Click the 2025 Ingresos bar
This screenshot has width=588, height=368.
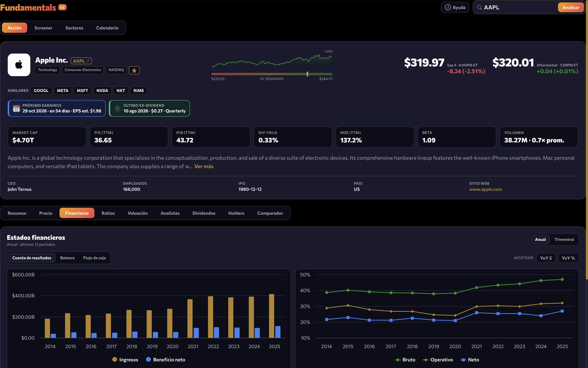click(x=271, y=316)
